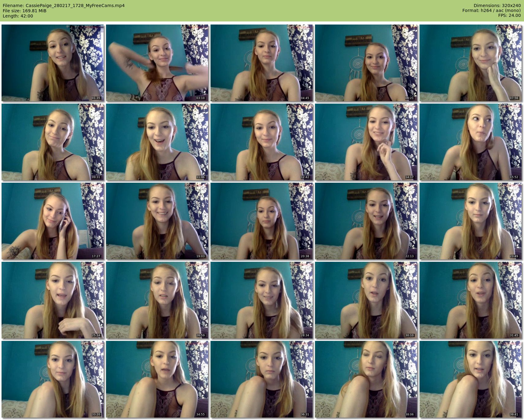Image resolution: width=524 pixels, height=420 pixels.
Task: Select the thumbnail at 03:10
Action: pyautogui.click(x=157, y=63)
